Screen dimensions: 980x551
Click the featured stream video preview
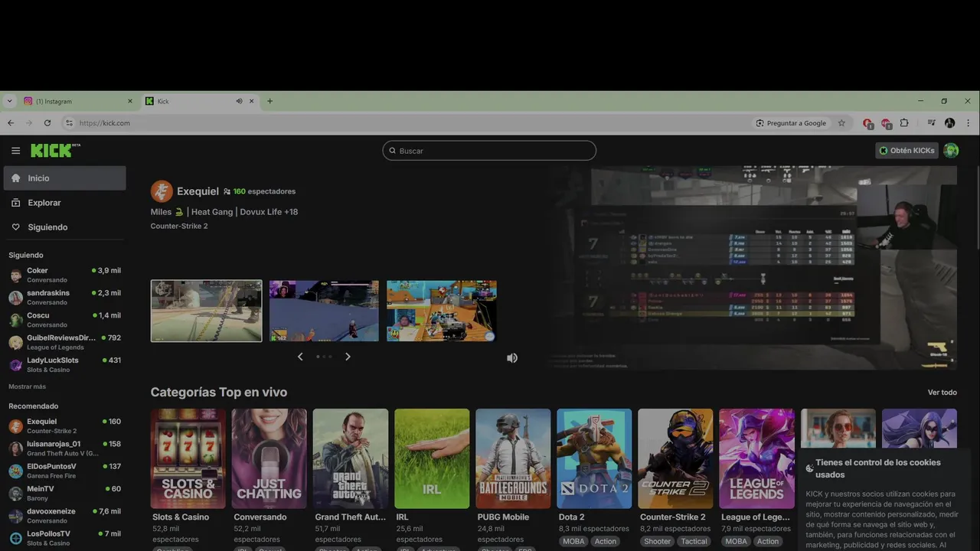pyautogui.click(x=750, y=268)
